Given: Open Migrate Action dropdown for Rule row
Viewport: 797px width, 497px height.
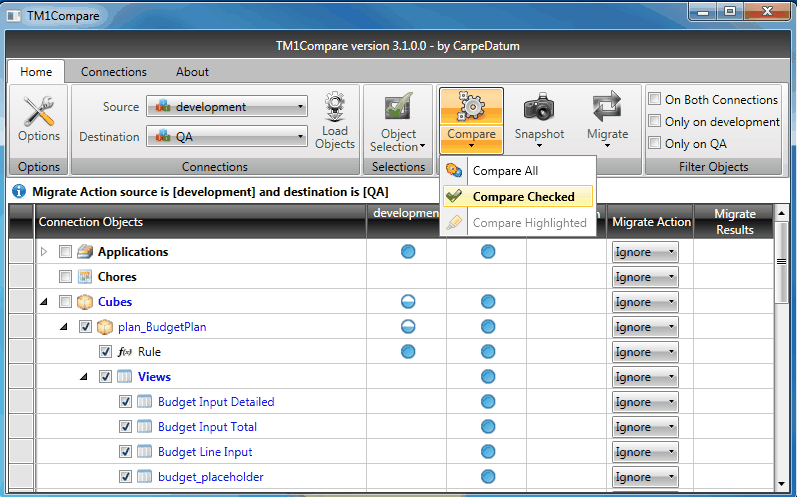Looking at the screenshot, I should coord(645,352).
